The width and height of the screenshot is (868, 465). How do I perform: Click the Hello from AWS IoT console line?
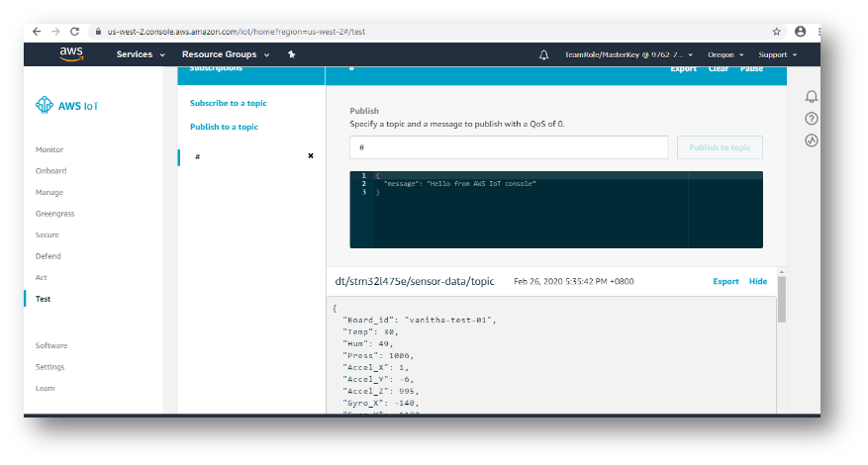459,184
